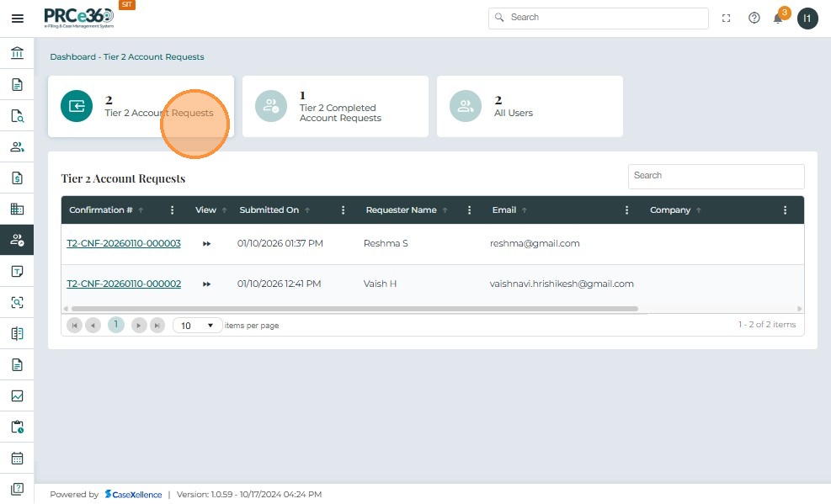Click view arrow for T2-CNF-20260110-000003
Viewport: 831px width, 504px height.
[206, 244]
